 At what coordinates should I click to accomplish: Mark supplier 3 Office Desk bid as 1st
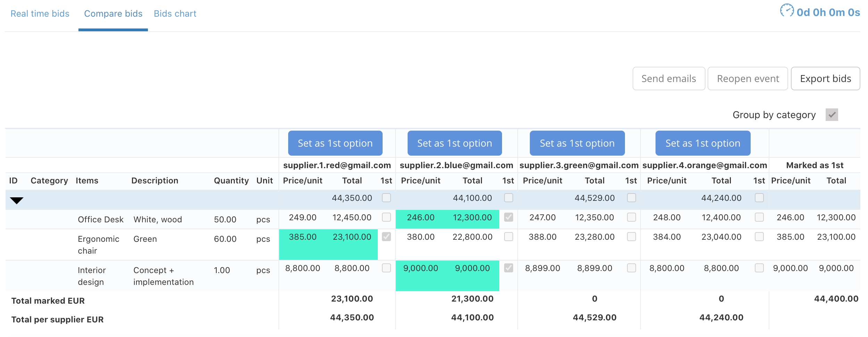click(632, 217)
